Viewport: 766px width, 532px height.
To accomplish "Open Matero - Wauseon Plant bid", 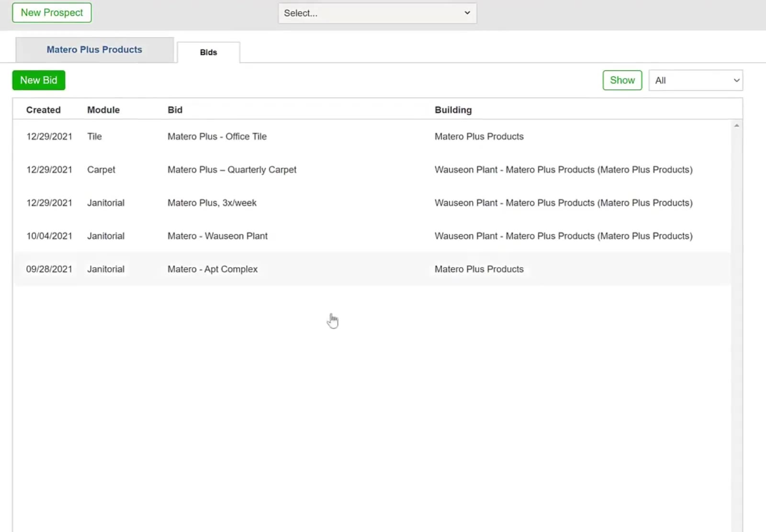I will (217, 236).
